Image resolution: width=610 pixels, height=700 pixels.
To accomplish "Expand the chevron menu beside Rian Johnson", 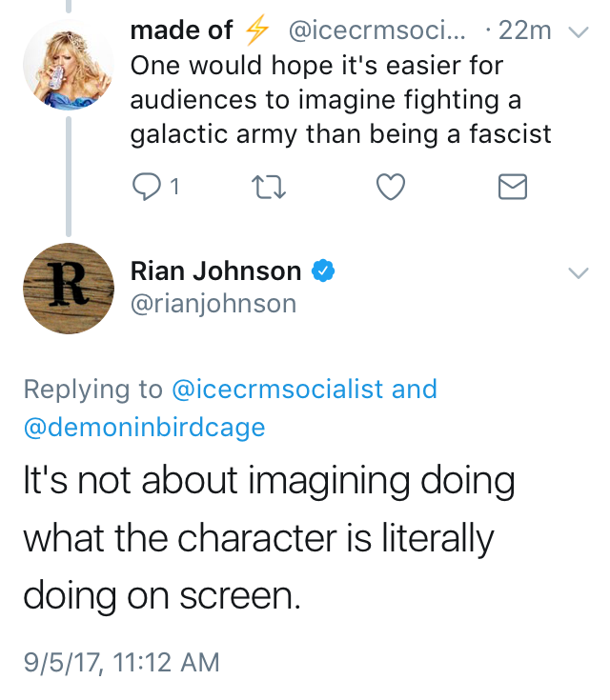I will pyautogui.click(x=579, y=273).
